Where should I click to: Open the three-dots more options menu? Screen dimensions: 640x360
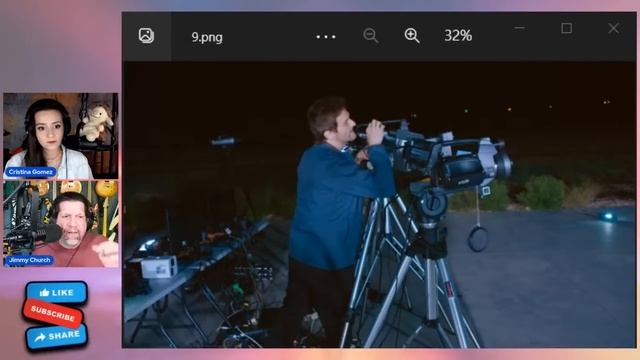(x=326, y=37)
